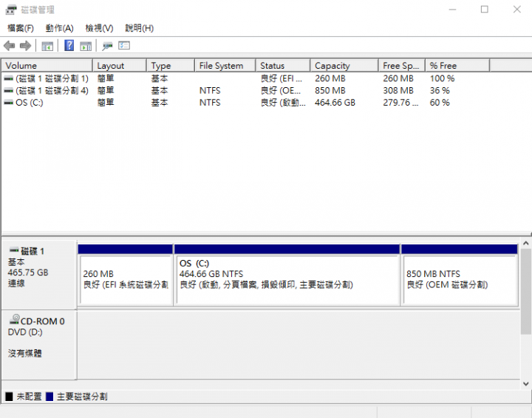Viewport: 532px width, 418px height.
Task: Click the lower pane vertical scrollbar thumb
Action: (526, 291)
